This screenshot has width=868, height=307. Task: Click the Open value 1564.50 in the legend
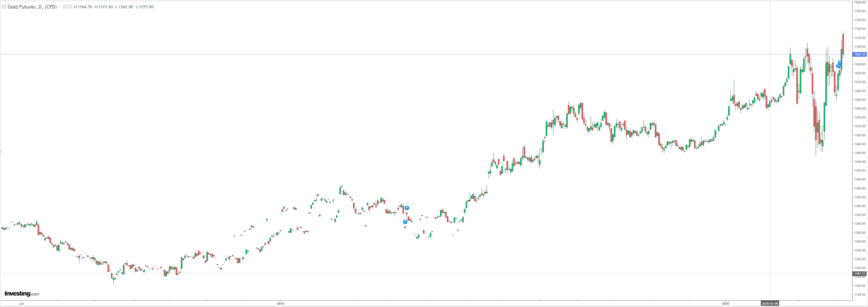click(x=84, y=7)
